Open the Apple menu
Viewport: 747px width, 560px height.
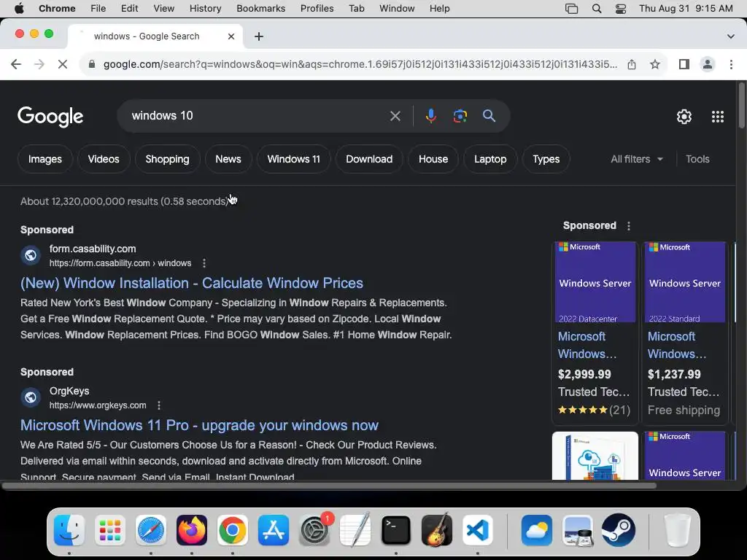click(19, 9)
